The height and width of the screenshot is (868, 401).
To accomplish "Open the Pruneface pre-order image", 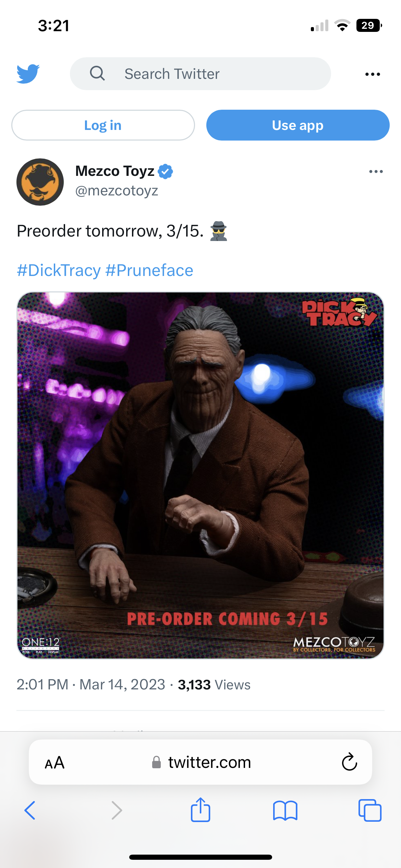I will (200, 475).
